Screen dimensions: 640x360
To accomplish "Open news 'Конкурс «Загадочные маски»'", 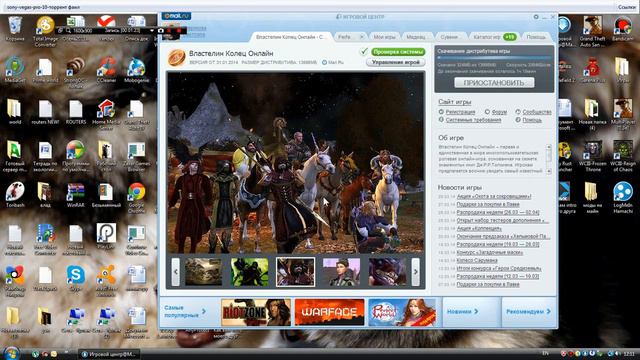I will pyautogui.click(x=490, y=252).
